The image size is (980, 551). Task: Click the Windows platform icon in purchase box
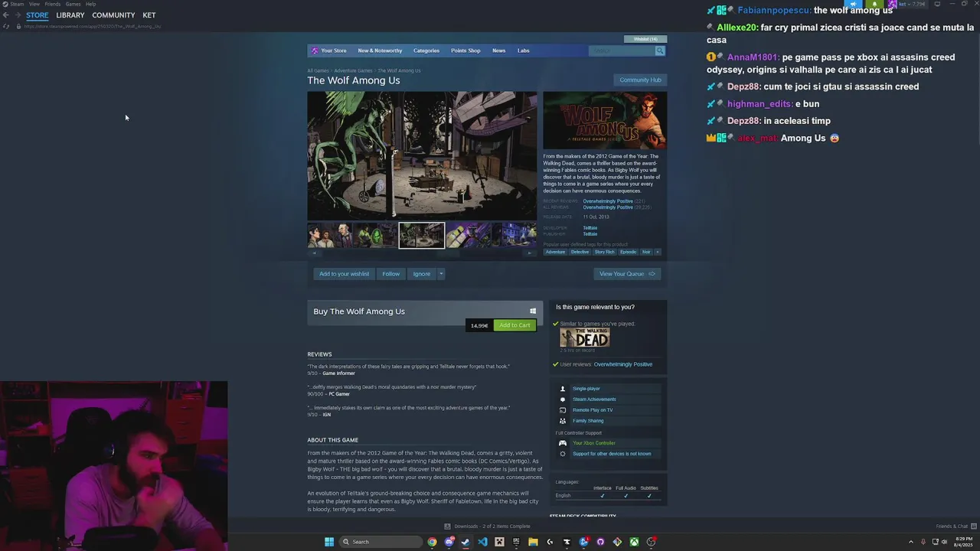click(533, 311)
